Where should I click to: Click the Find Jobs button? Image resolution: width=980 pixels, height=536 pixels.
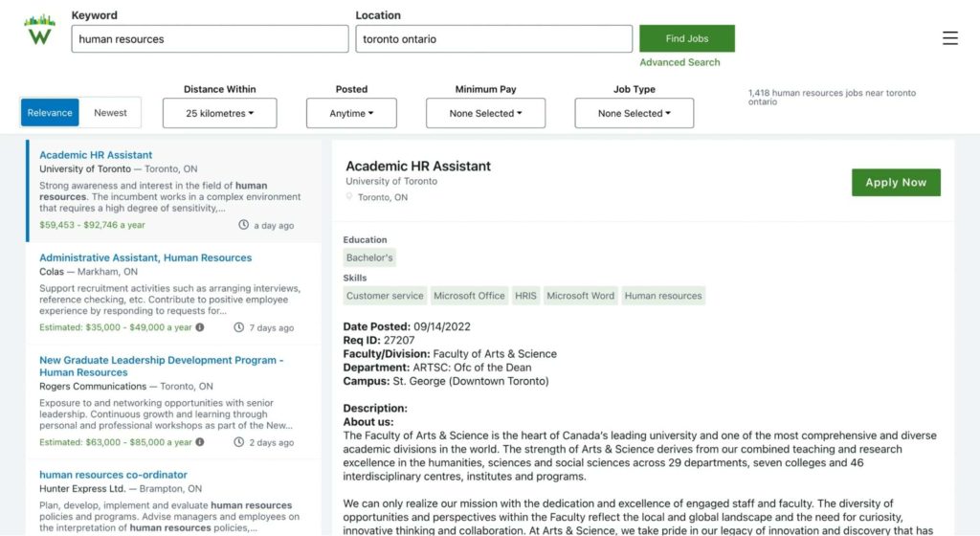coord(687,38)
